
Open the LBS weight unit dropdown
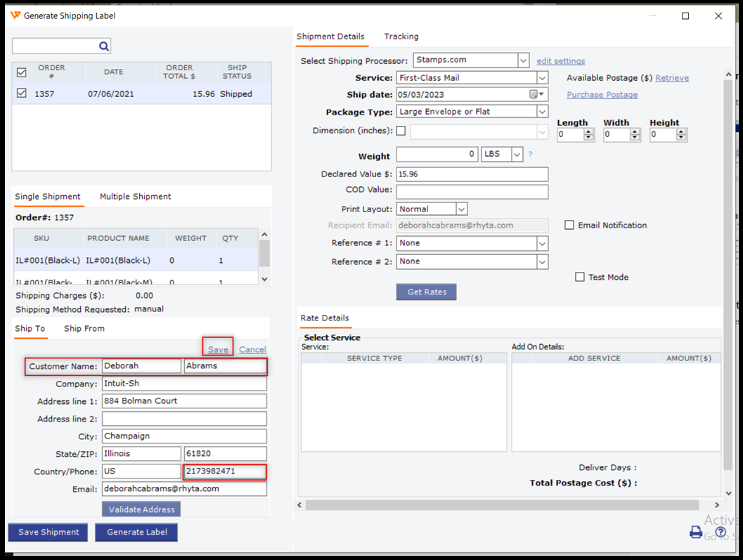pos(517,155)
